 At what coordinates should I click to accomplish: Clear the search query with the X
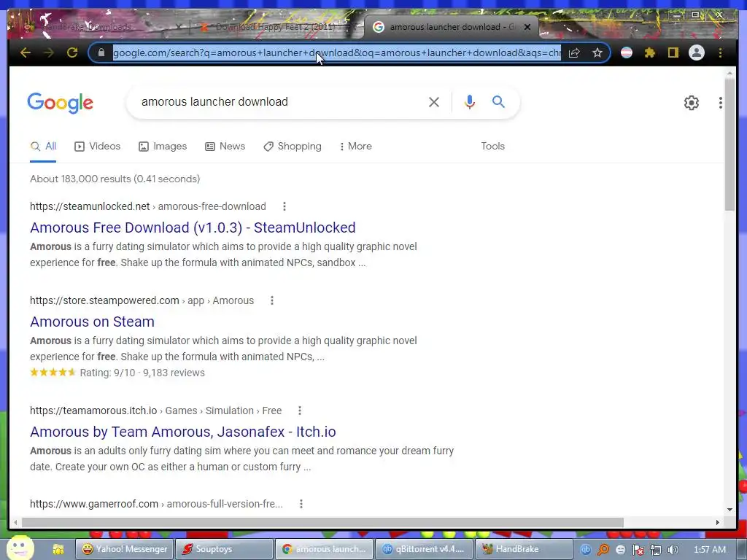click(433, 102)
